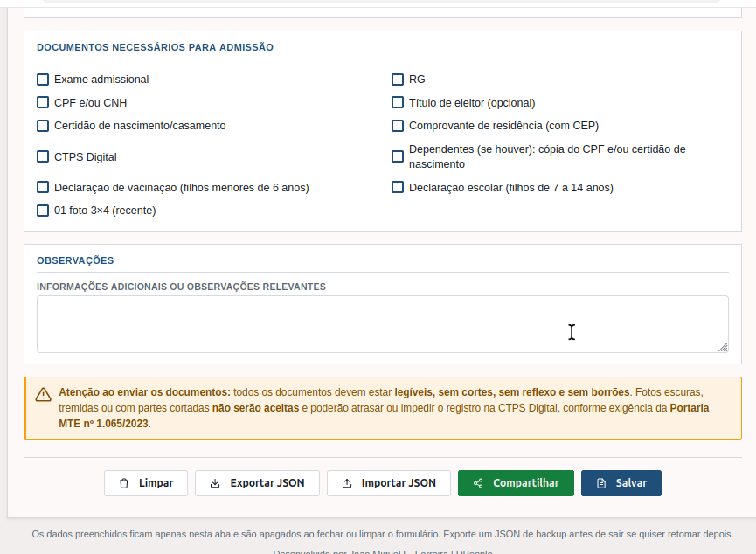
Task: Toggle the Dependentes (se houver) checkbox
Action: pyautogui.click(x=398, y=156)
